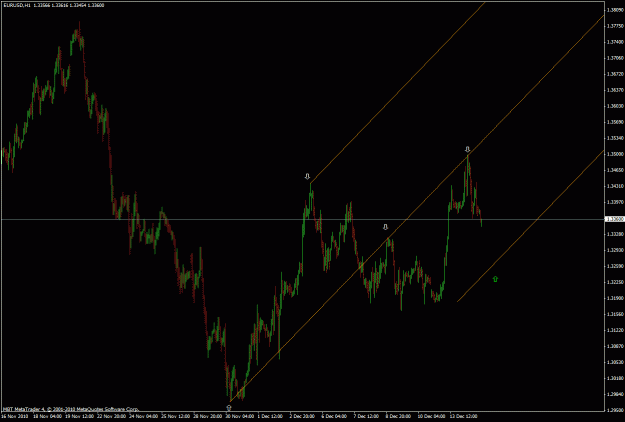Click the 1.37750 price scale label

click(615, 26)
